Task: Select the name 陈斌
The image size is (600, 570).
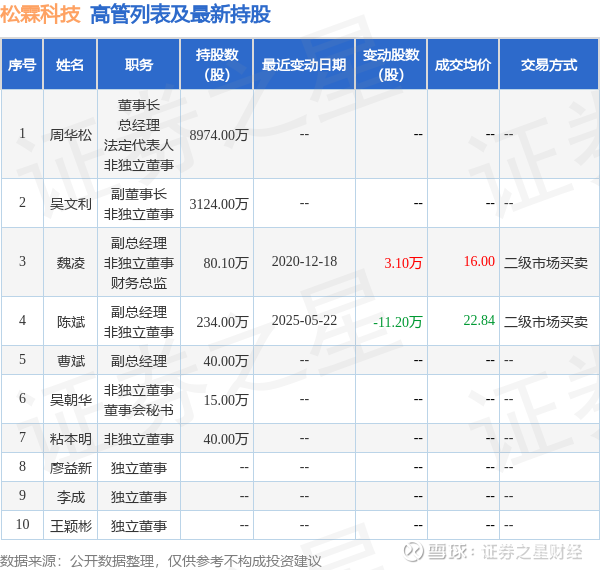Action: click(x=70, y=322)
